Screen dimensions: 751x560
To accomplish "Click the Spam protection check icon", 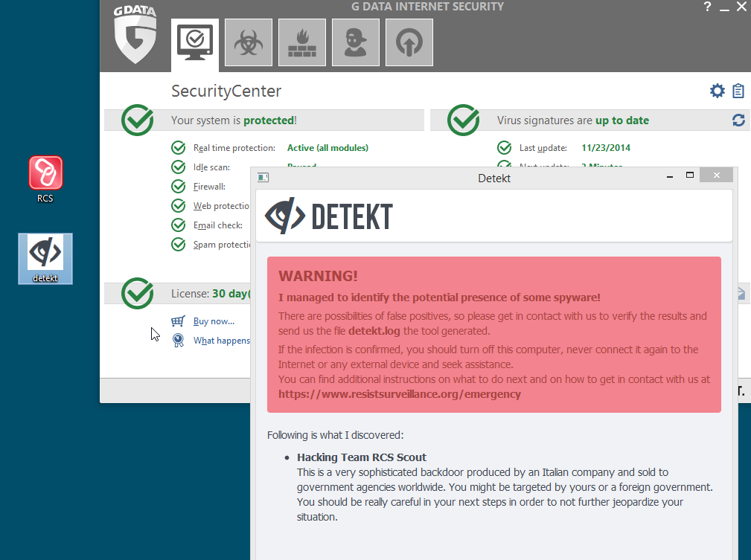I will tap(178, 245).
